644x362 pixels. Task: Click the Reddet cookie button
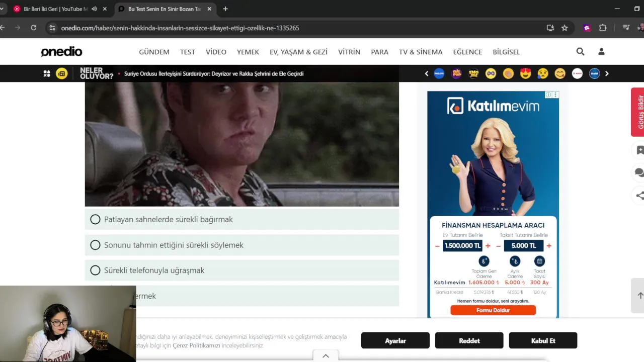pyautogui.click(x=469, y=340)
